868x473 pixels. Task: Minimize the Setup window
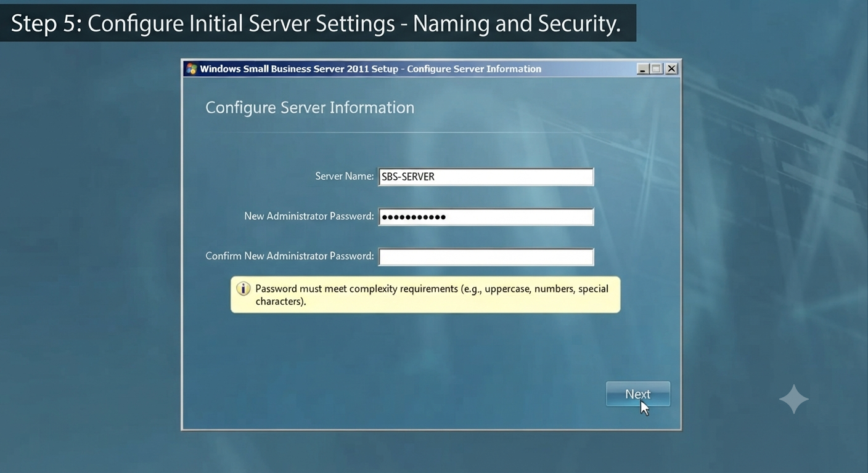point(643,69)
